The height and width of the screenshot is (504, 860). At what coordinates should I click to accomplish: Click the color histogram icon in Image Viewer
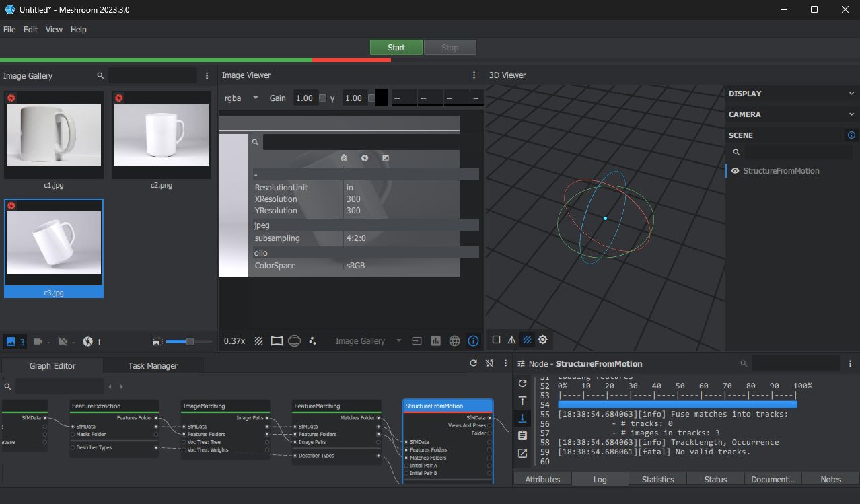(435, 341)
